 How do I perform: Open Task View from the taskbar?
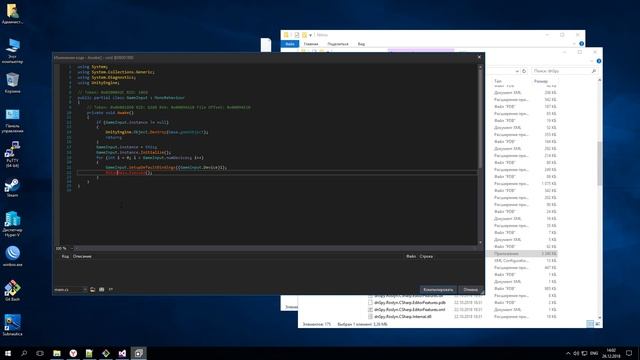click(x=40, y=353)
